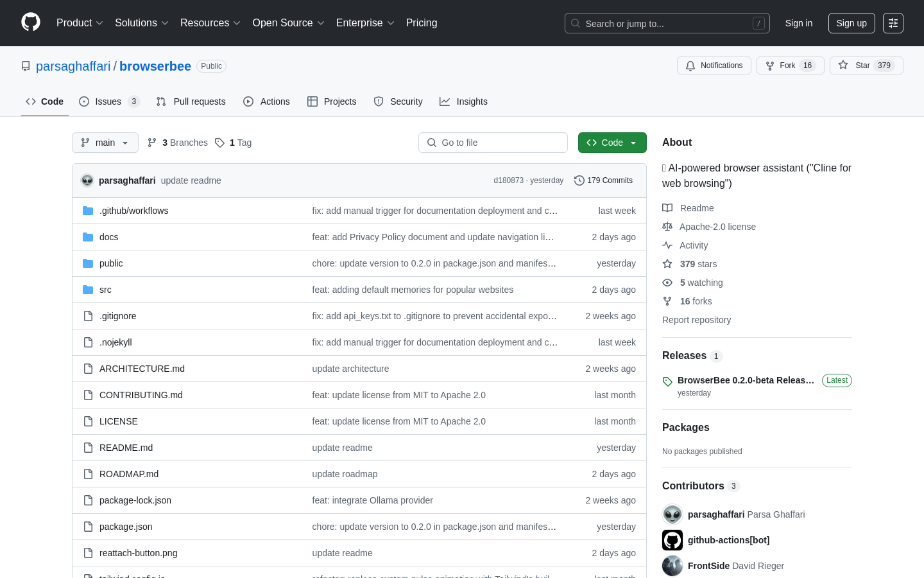Click the .github/workflows folder icon
924x578 pixels.
tap(88, 211)
